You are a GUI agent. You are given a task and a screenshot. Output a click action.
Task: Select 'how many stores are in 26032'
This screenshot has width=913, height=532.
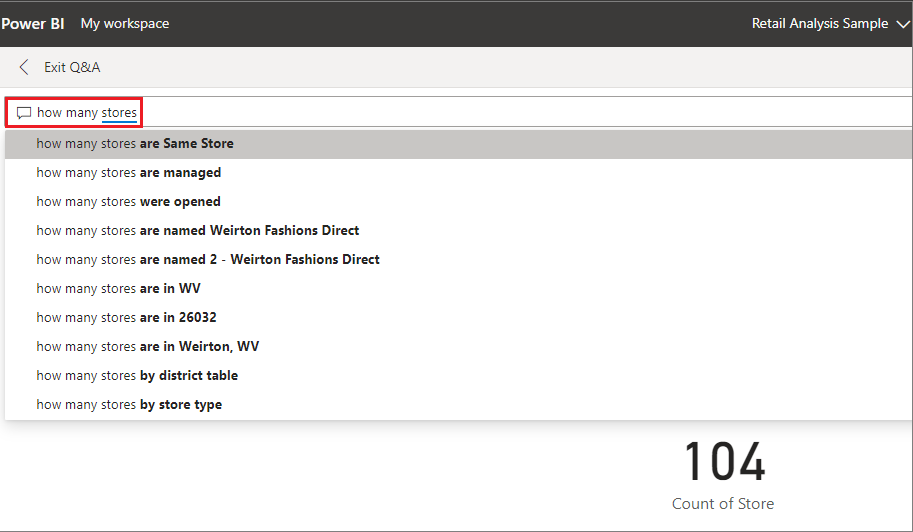[x=458, y=318]
